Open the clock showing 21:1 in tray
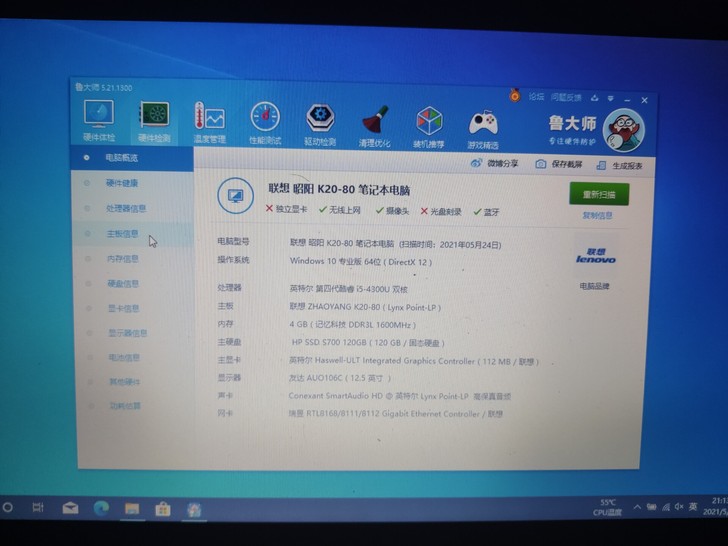 click(715, 506)
